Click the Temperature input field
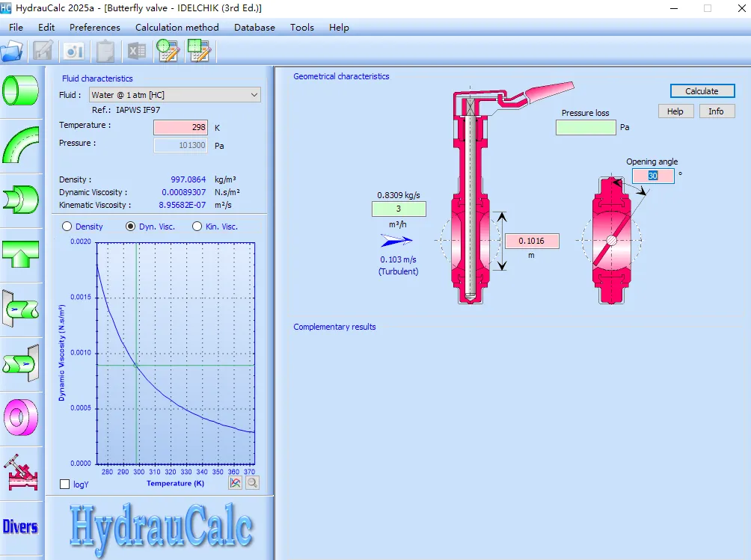Viewport: 751px width, 560px height. [x=180, y=127]
